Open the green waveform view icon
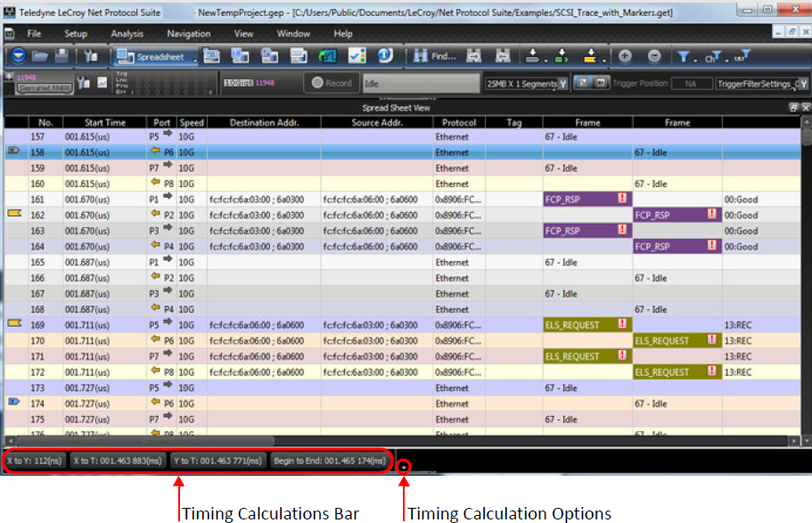 click(x=327, y=55)
